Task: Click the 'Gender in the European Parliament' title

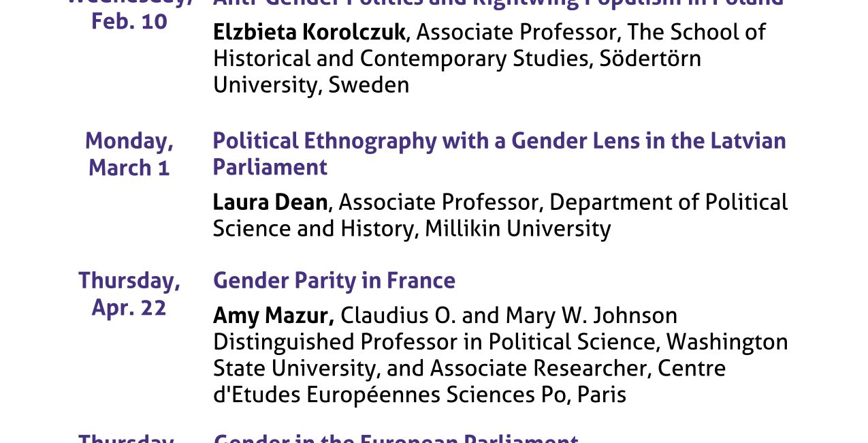Action: (396, 438)
